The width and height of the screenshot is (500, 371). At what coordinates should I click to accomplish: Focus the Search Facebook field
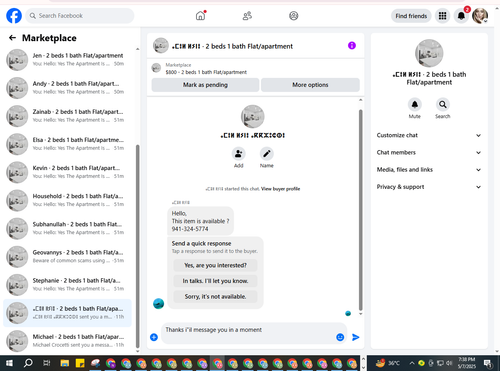80,16
